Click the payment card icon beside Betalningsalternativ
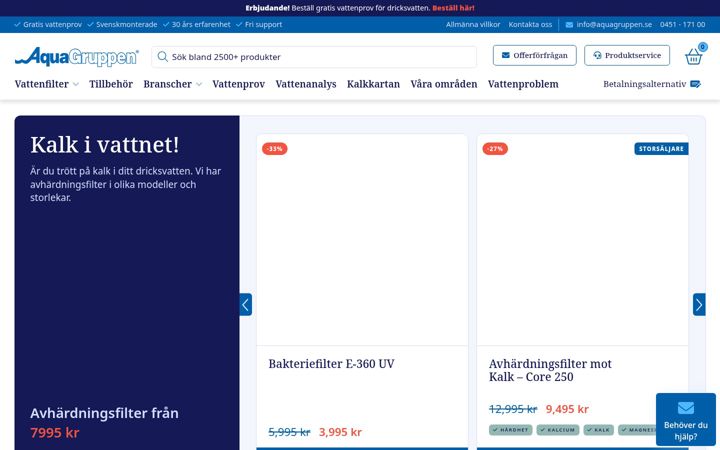720x450 pixels. pyautogui.click(x=695, y=84)
